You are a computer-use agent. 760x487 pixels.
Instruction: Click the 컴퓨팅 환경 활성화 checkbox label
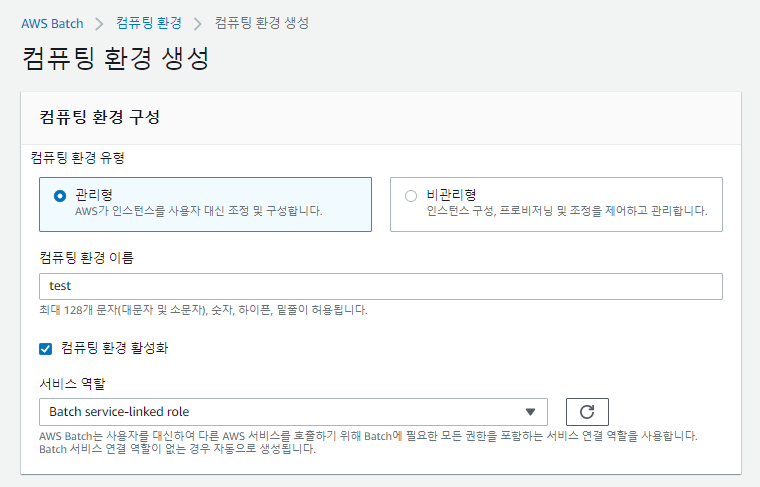coord(121,348)
